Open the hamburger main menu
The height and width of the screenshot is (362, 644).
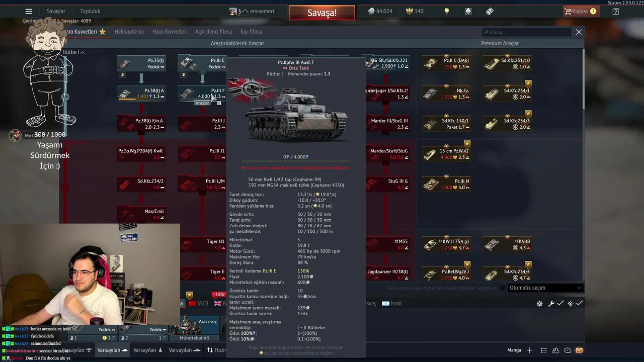[x=29, y=12]
